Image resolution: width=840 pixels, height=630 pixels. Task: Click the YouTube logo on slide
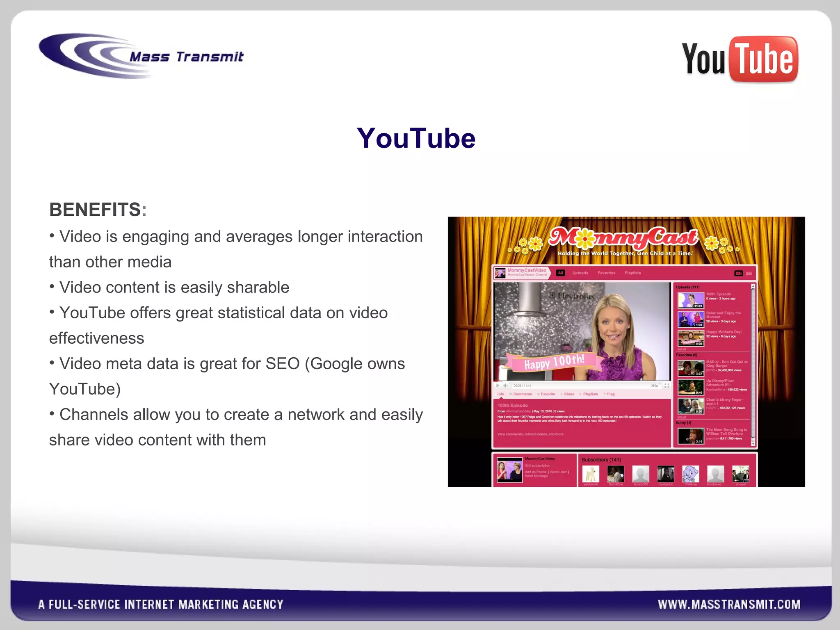(x=740, y=59)
